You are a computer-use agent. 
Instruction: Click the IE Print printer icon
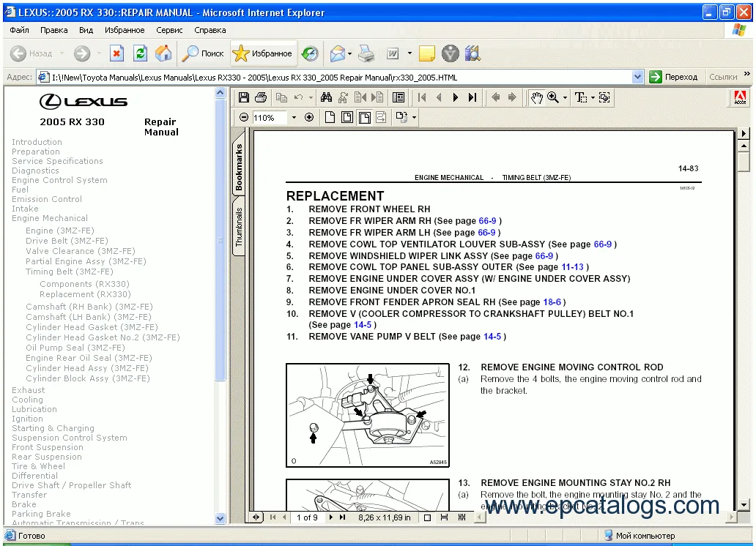[x=366, y=53]
